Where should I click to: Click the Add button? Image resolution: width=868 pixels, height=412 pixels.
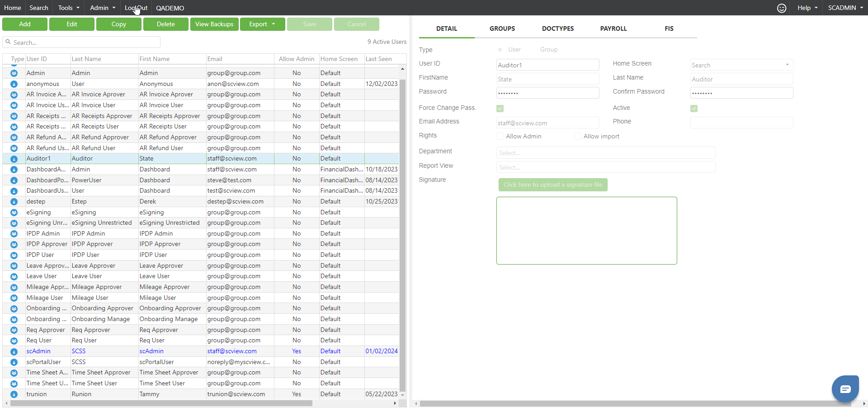click(x=25, y=24)
